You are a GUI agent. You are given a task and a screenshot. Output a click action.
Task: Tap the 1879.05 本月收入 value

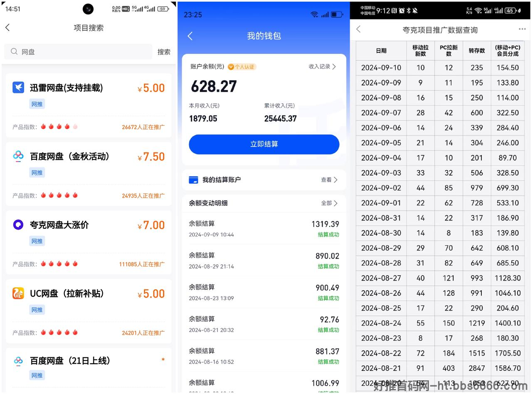point(203,119)
